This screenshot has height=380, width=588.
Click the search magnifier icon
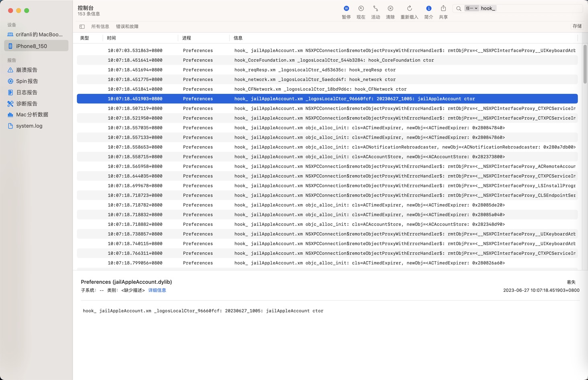coord(458,8)
